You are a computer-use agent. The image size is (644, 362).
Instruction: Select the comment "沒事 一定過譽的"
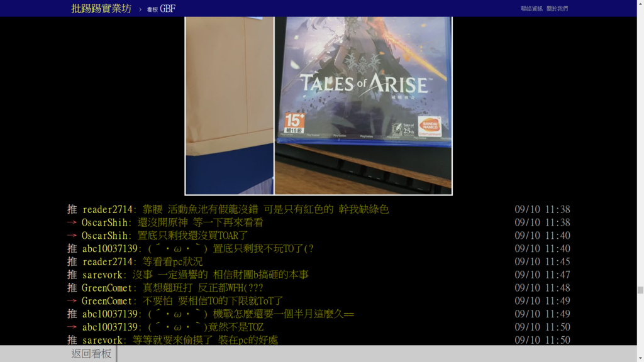(x=170, y=275)
